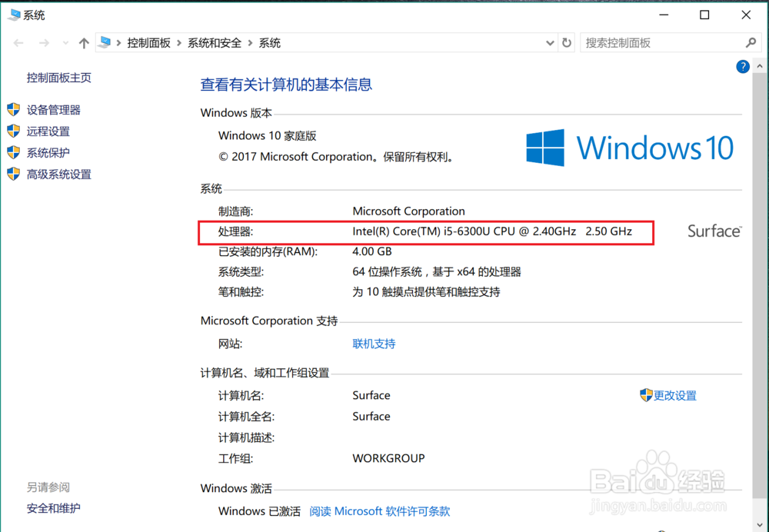Open 控制面板主页 link
The width and height of the screenshot is (769, 532).
point(59,78)
